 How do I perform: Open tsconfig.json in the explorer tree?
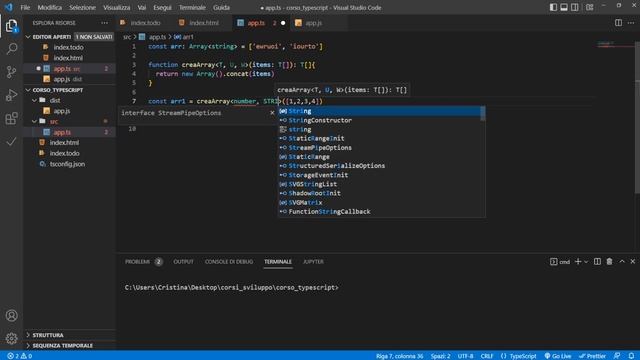67,164
